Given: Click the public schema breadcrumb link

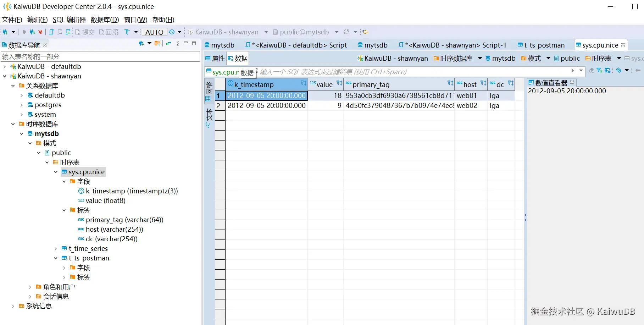Looking at the screenshot, I should [x=567, y=58].
